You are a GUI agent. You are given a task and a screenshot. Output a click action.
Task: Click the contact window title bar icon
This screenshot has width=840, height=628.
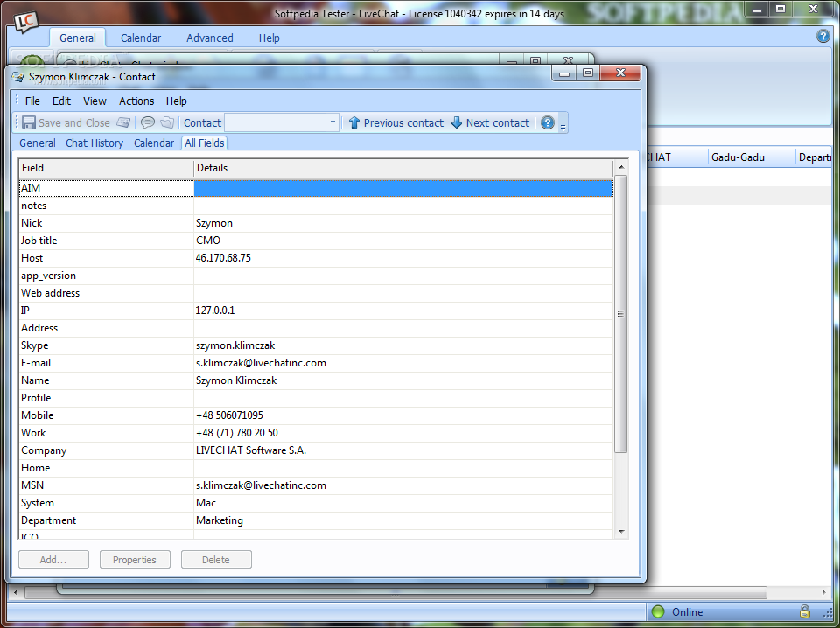pyautogui.click(x=18, y=77)
